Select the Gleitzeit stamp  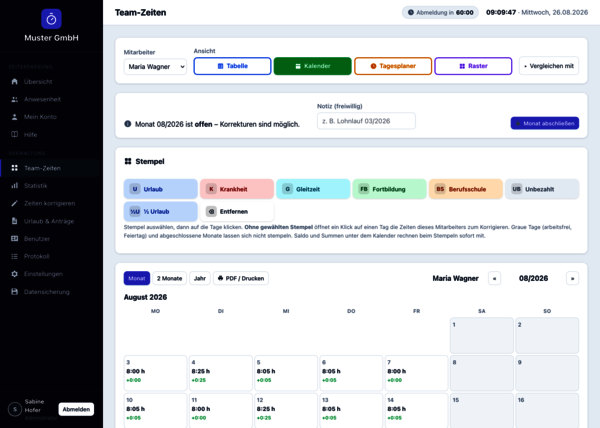click(313, 189)
